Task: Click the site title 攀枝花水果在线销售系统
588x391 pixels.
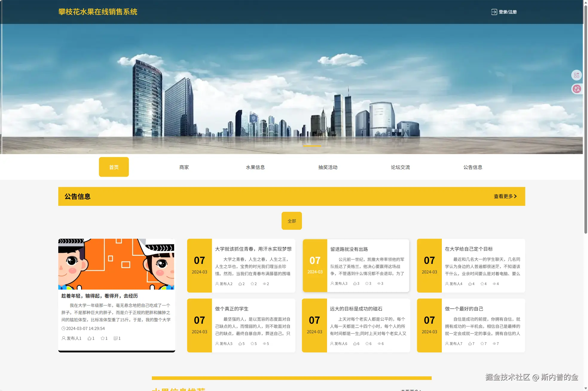Action: (x=98, y=12)
